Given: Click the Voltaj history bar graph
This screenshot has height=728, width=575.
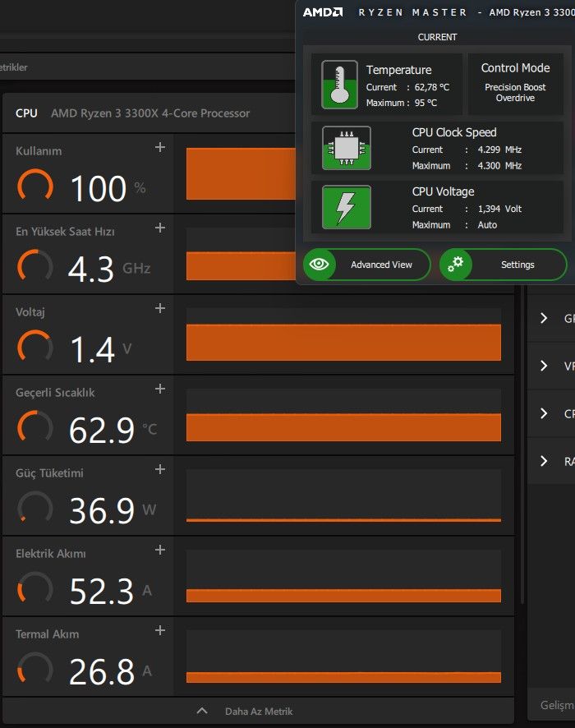Looking at the screenshot, I should pos(343,334).
